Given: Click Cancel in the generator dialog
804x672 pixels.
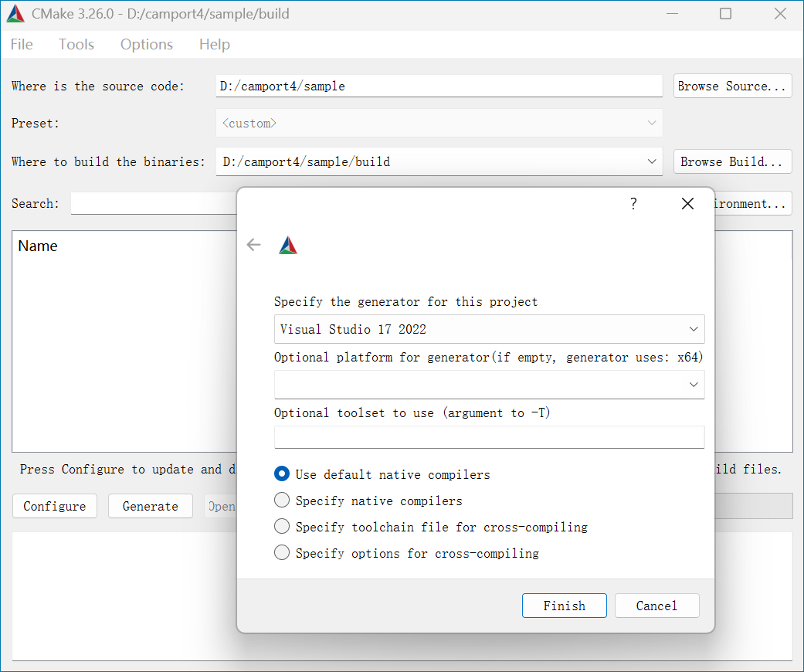Looking at the screenshot, I should (x=656, y=606).
